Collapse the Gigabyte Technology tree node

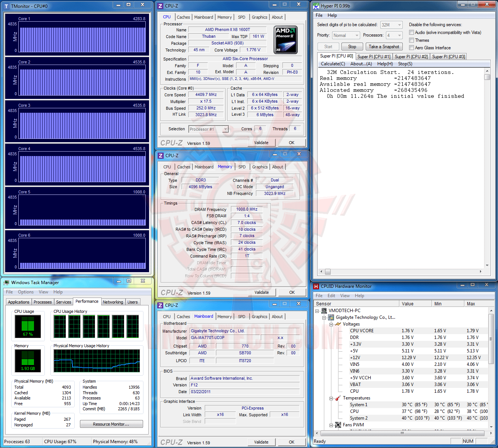[x=324, y=317]
